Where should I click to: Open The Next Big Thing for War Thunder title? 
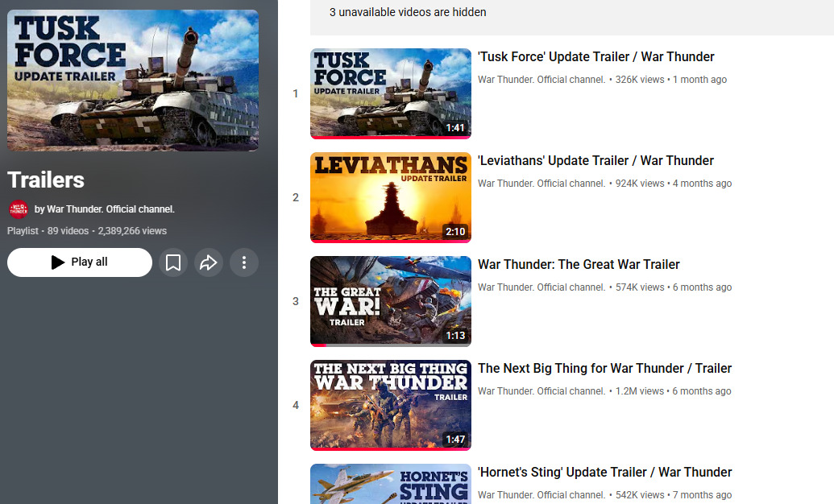tap(604, 369)
